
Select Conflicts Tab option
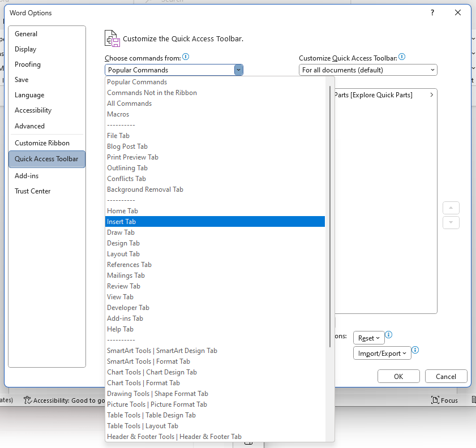[x=215, y=179]
